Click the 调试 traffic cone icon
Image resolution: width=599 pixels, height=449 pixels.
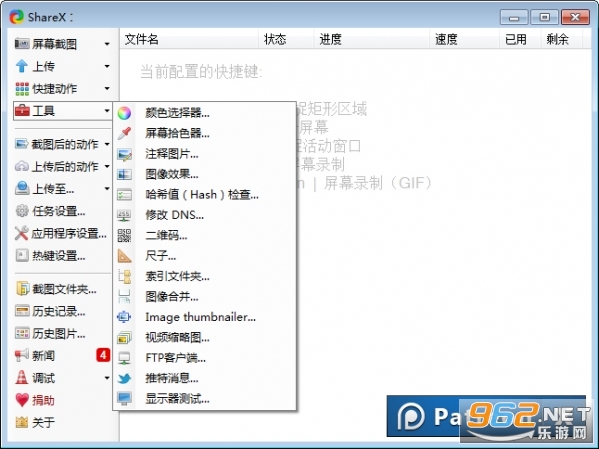[x=22, y=378]
